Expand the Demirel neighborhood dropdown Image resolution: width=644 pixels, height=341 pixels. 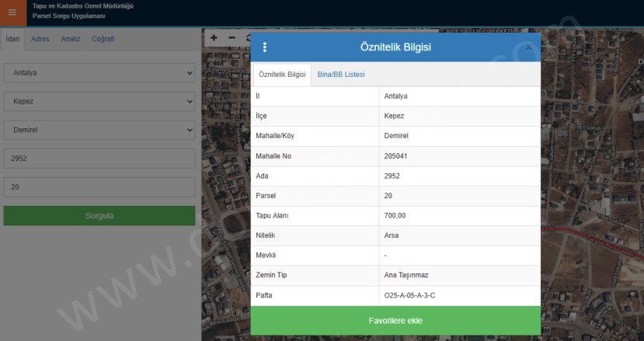click(x=99, y=130)
